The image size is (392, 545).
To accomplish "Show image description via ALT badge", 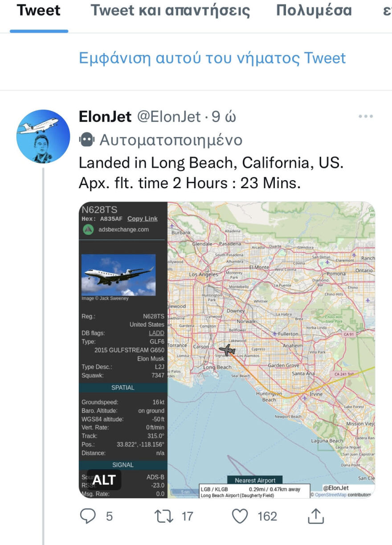I will 104,480.
